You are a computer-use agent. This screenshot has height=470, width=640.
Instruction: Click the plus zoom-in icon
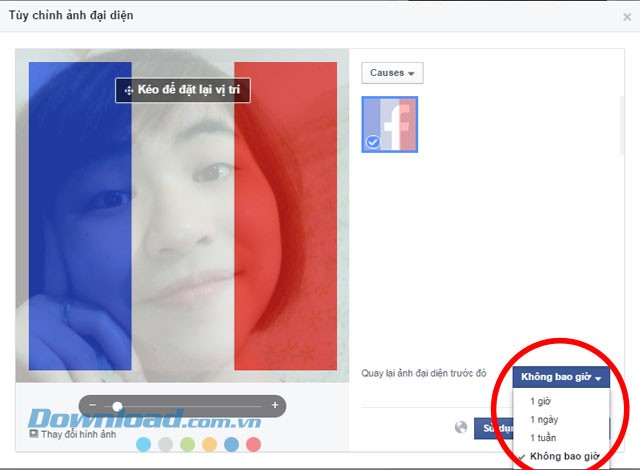tap(275, 405)
